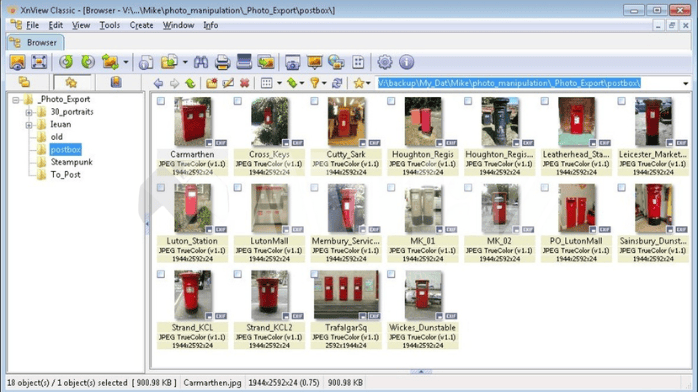Viewport: 698px width, 392px height.
Task: Click the Contact sheet grid icon
Action: [358, 62]
